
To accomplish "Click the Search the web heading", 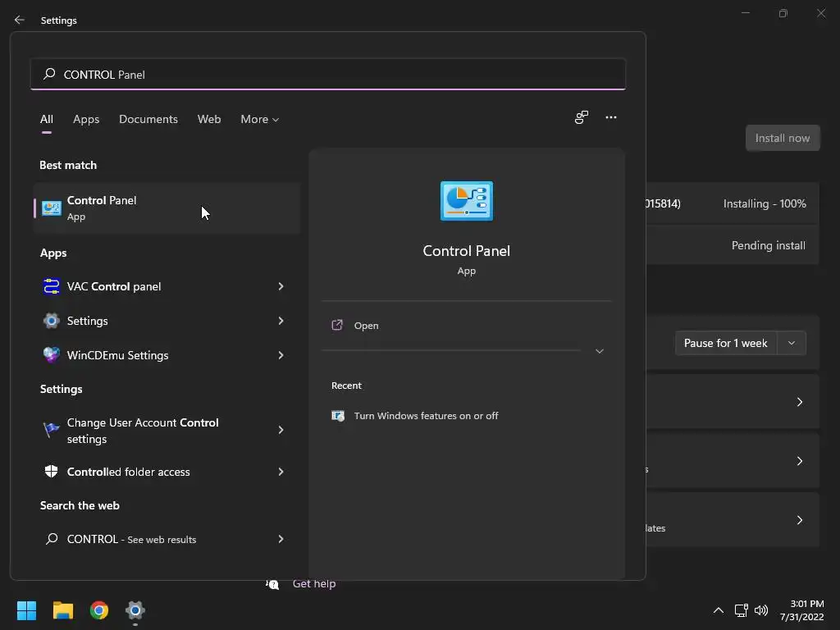I will click(x=80, y=505).
